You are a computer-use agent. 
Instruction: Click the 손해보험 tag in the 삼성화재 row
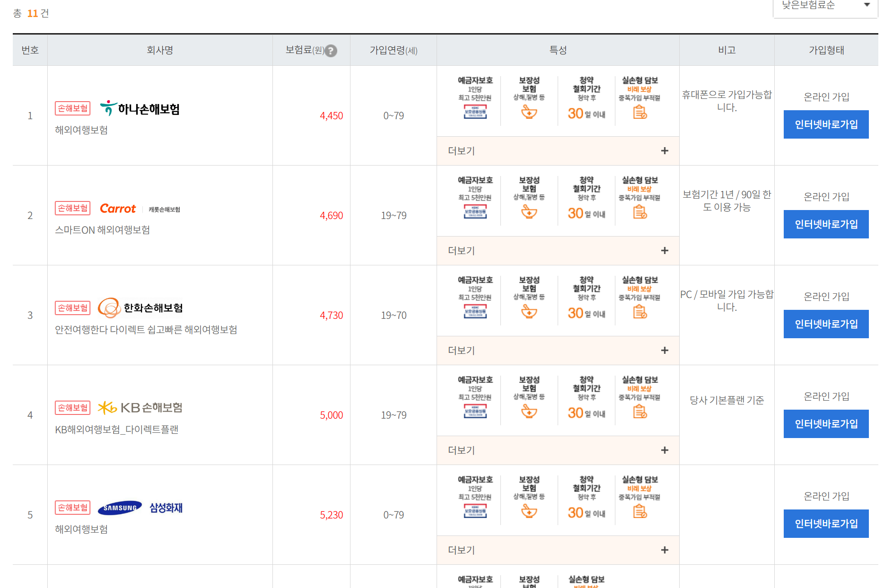tap(72, 508)
